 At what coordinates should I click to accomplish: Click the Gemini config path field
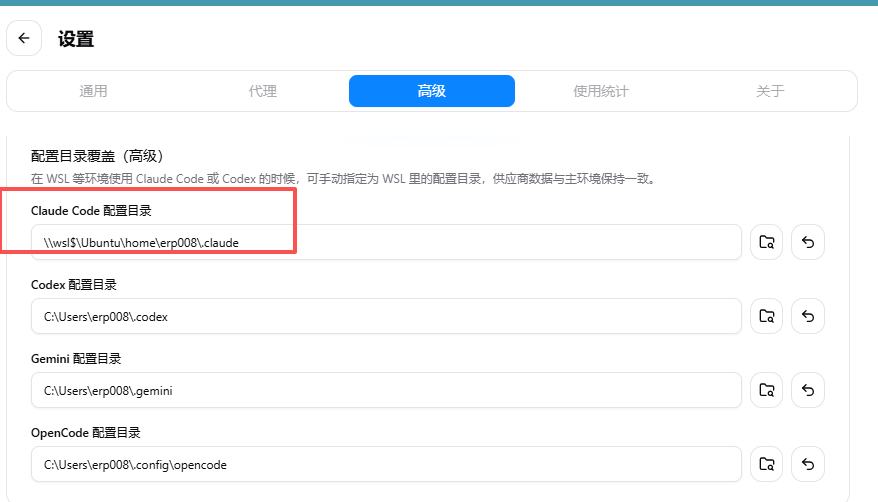coord(386,390)
